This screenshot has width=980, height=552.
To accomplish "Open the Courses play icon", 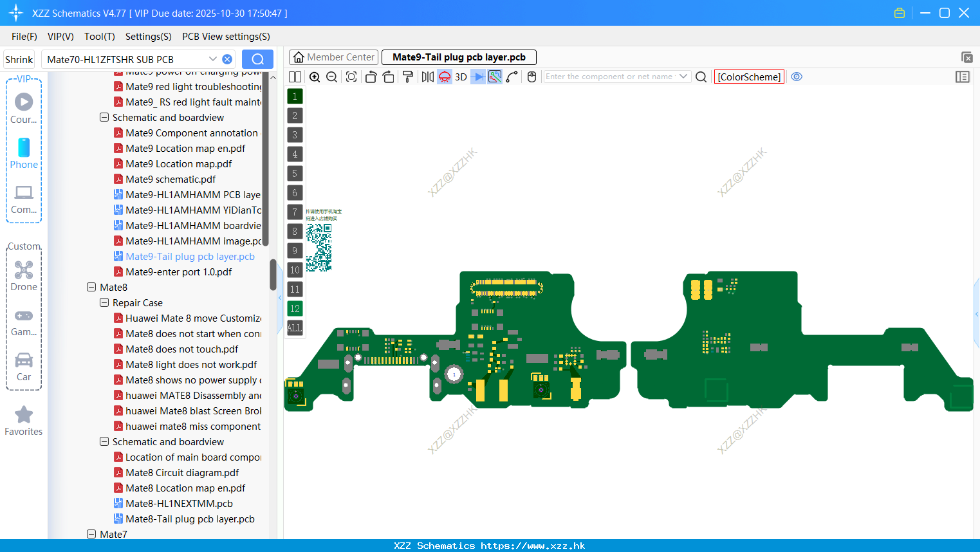I will tap(24, 102).
